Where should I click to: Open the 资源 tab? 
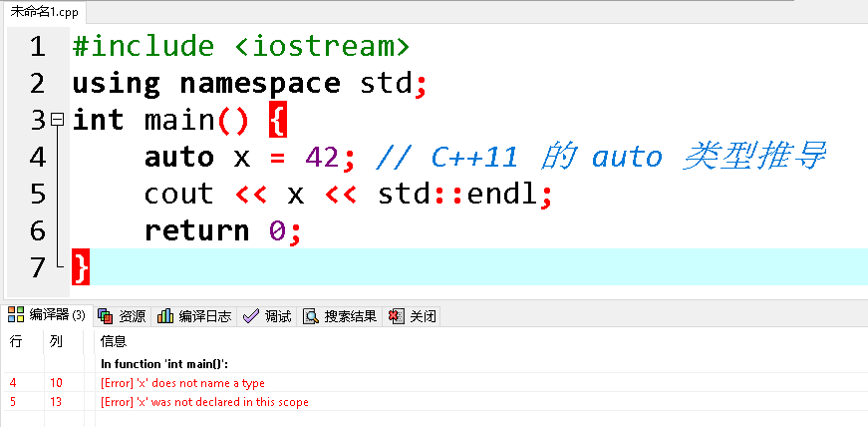point(122,316)
